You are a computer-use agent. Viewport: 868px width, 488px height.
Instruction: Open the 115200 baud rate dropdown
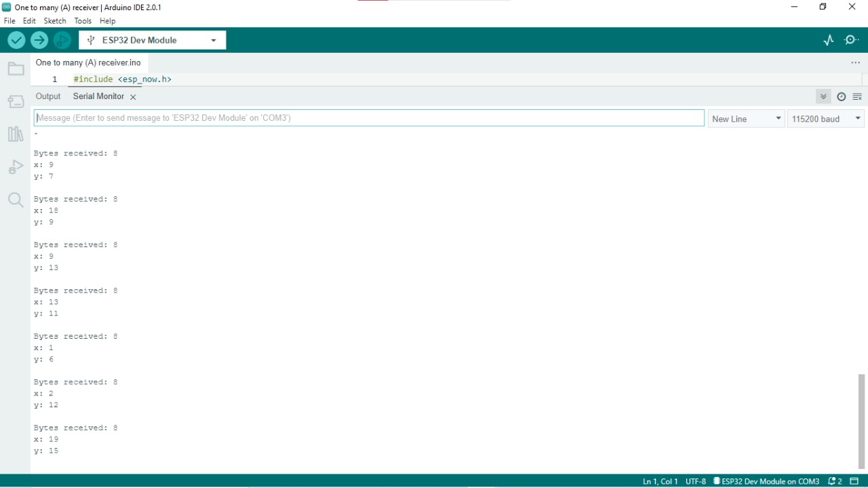tap(825, 118)
